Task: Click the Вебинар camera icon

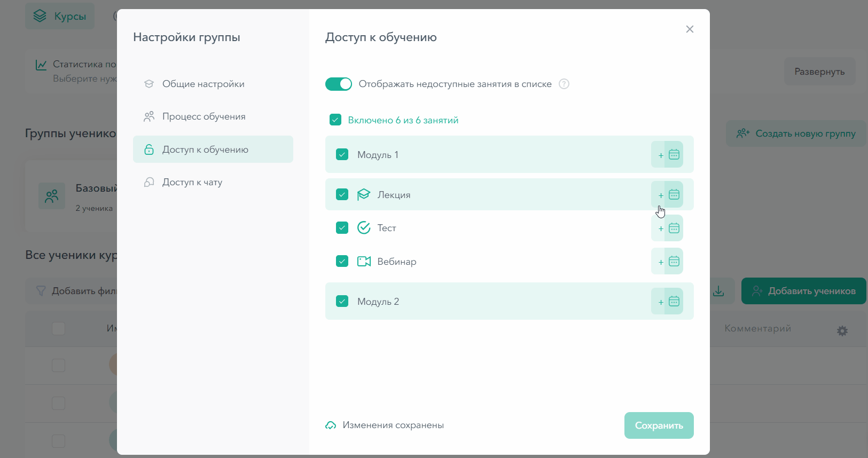Action: click(x=364, y=261)
